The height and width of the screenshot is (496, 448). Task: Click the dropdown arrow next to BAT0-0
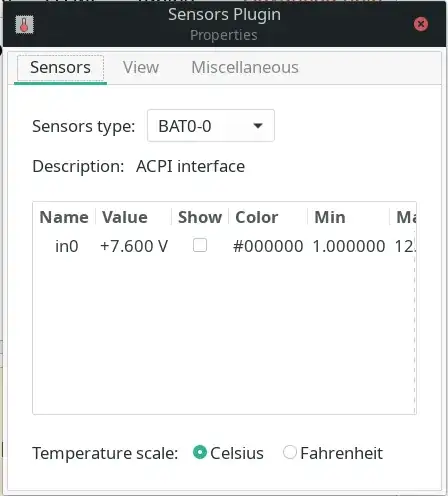258,126
